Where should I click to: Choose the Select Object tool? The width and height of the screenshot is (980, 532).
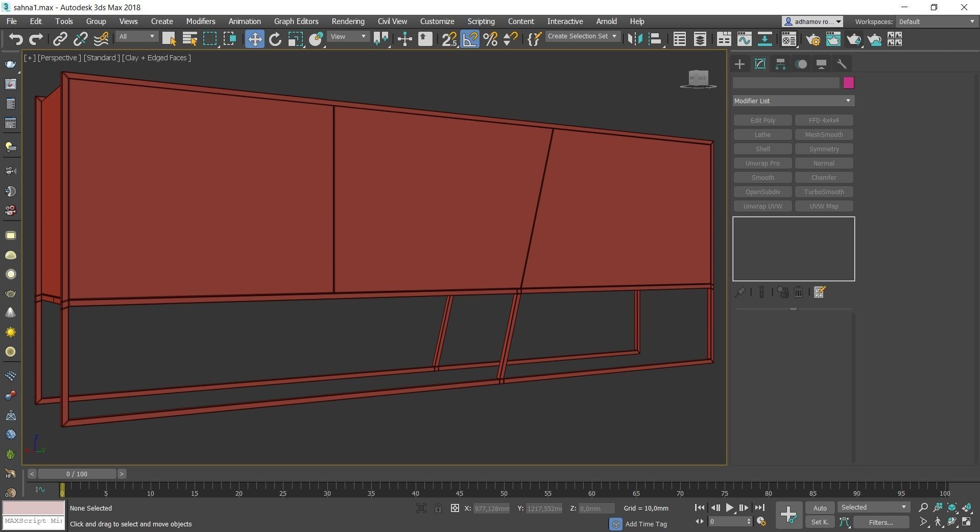pos(169,39)
